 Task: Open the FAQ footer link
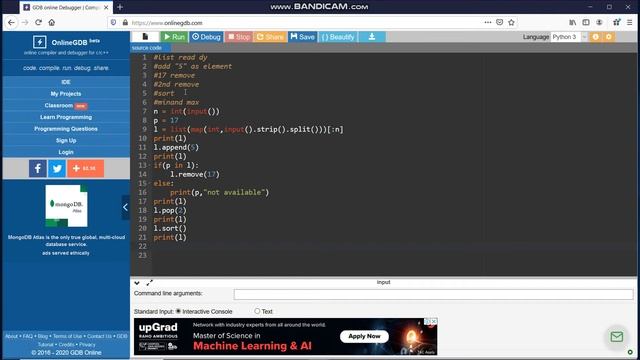click(28, 336)
